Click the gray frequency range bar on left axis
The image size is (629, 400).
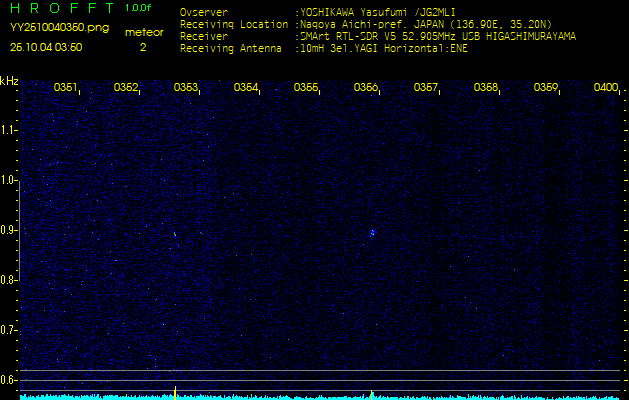[x=19, y=231]
